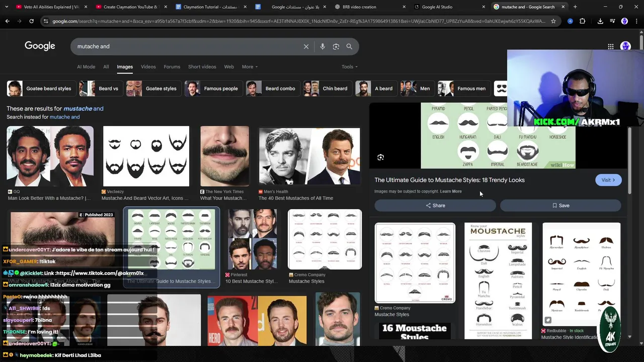Select the Web results tab
This screenshot has height=362, width=644.
[229, 66]
